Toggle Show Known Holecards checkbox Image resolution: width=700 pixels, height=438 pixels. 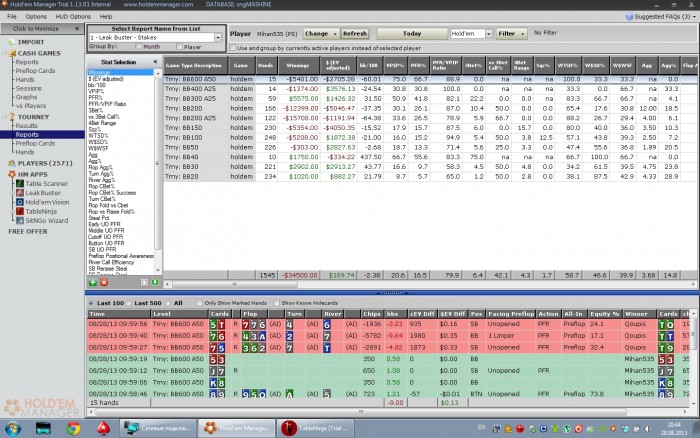coord(276,303)
